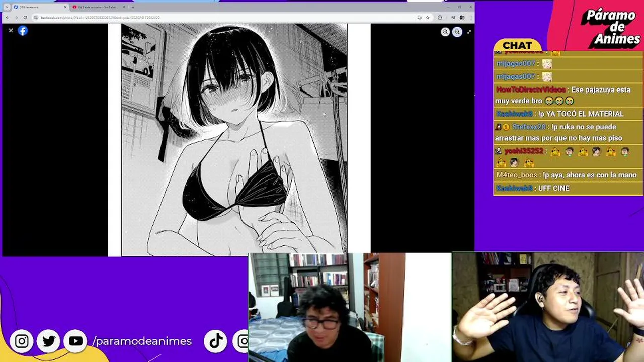Click 'YA TOCÓ EL MATERIAL' chat message
Screen dimensions: 644x362
(x=584, y=114)
